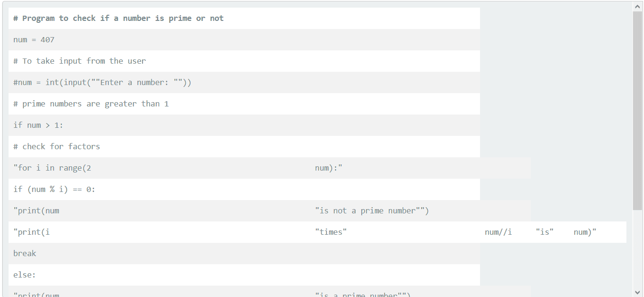Click the "times" cell

point(331,232)
